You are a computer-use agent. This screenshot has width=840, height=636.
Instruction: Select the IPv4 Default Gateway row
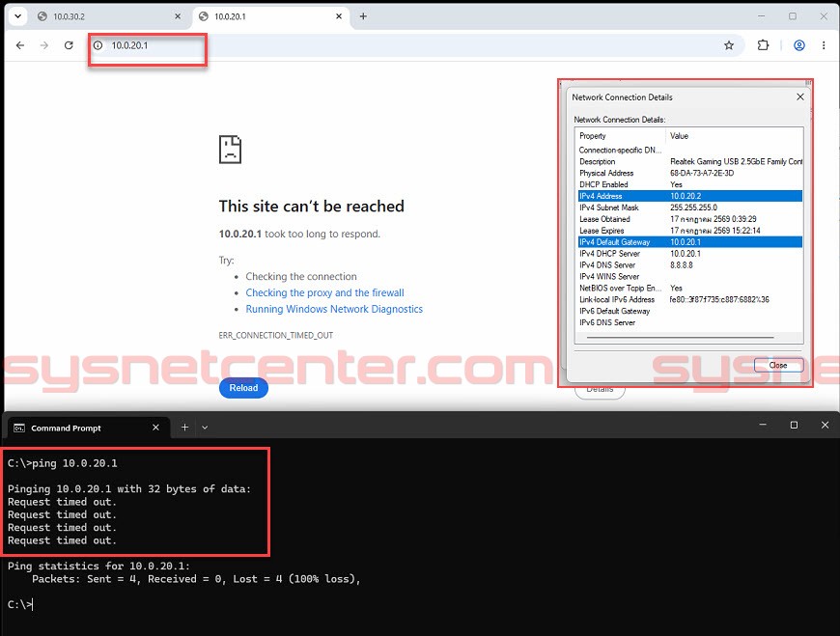coord(690,242)
